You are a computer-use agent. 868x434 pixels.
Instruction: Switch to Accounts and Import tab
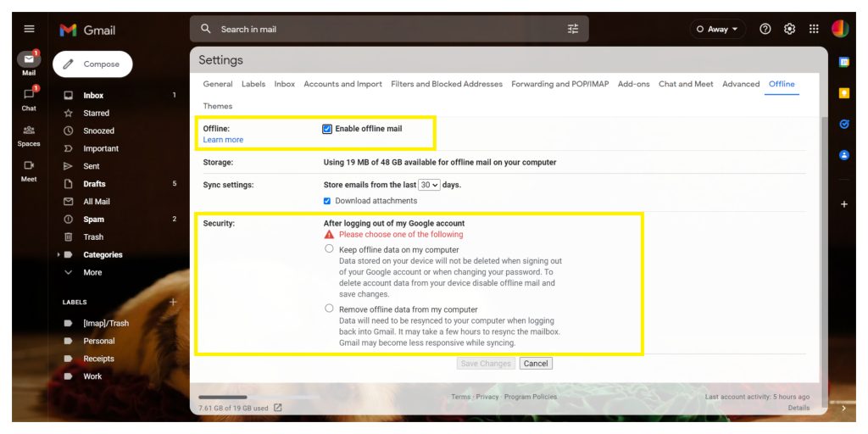342,84
